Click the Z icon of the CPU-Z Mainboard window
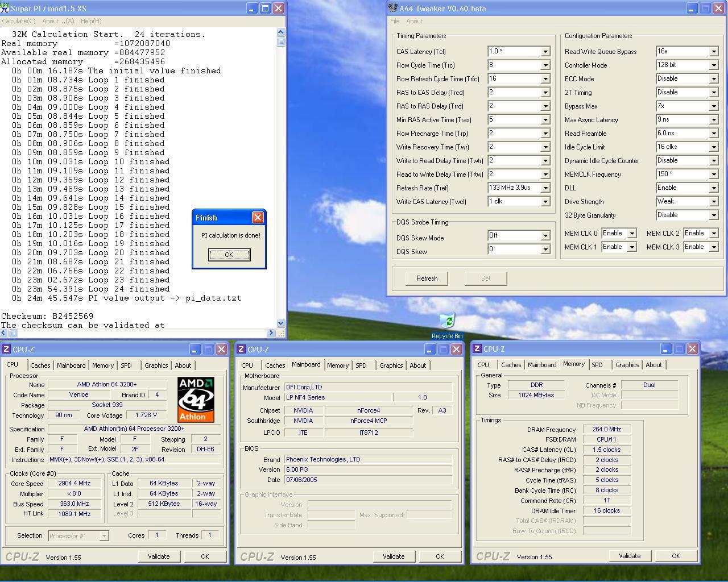Screen dimensions: 728x582 (241, 349)
